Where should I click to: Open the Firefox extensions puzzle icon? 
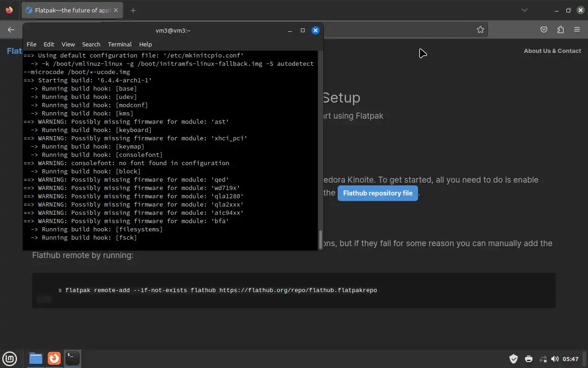click(560, 29)
